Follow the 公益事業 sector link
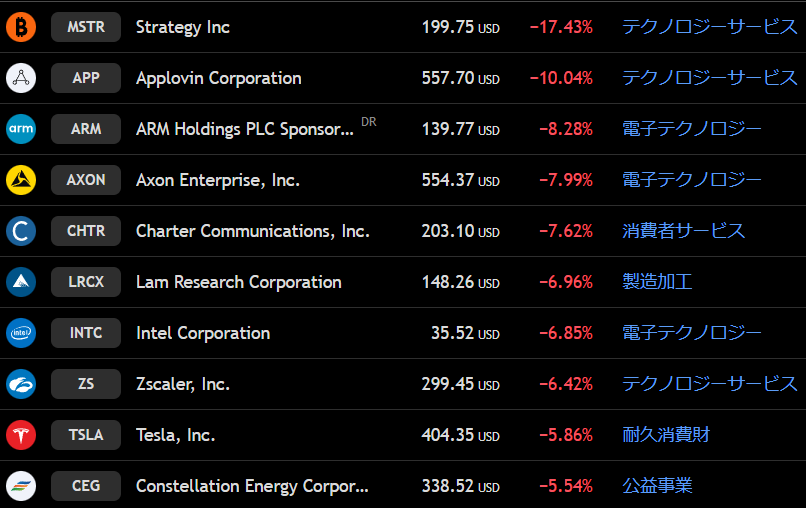The image size is (806, 508). 657,486
